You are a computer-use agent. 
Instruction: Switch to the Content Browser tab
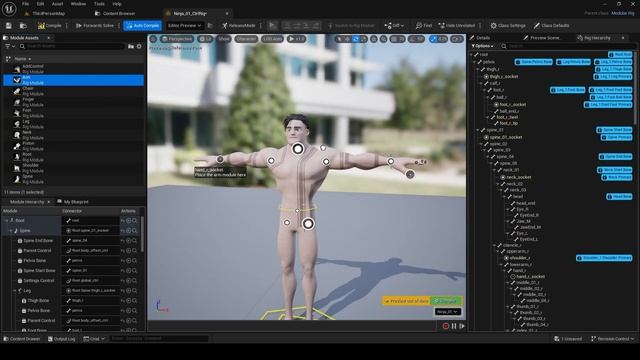pyautogui.click(x=115, y=13)
